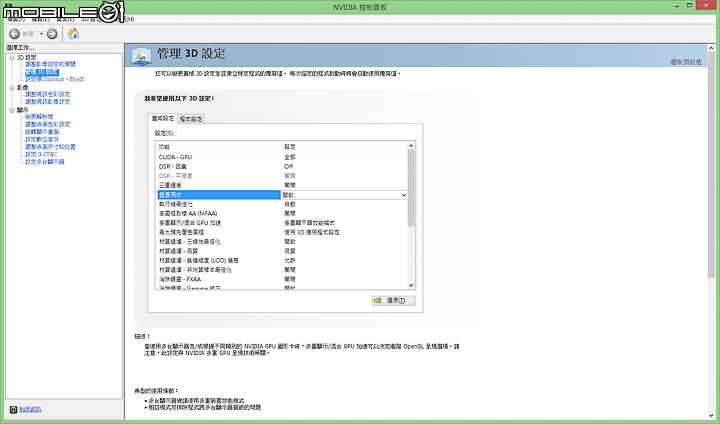Open 旋轉顯示畫面 in the tree
720x424 pixels.
42,131
